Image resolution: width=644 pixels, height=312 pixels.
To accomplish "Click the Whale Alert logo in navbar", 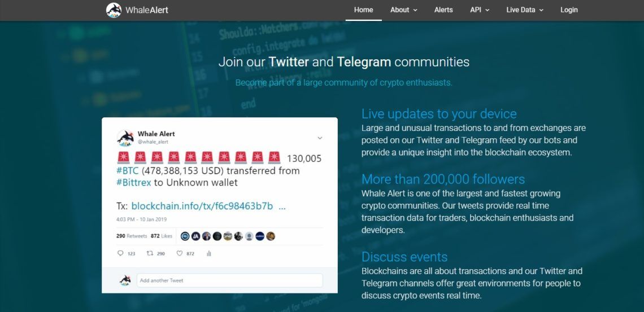I will point(137,10).
